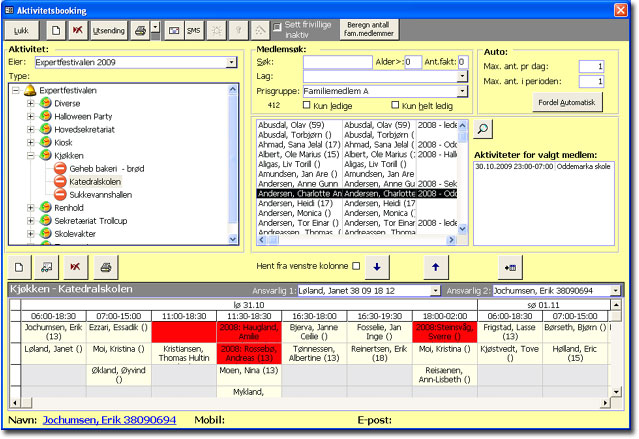Open the print options dropdown arrow
This screenshot has height=439, width=639.
pos(155,27)
